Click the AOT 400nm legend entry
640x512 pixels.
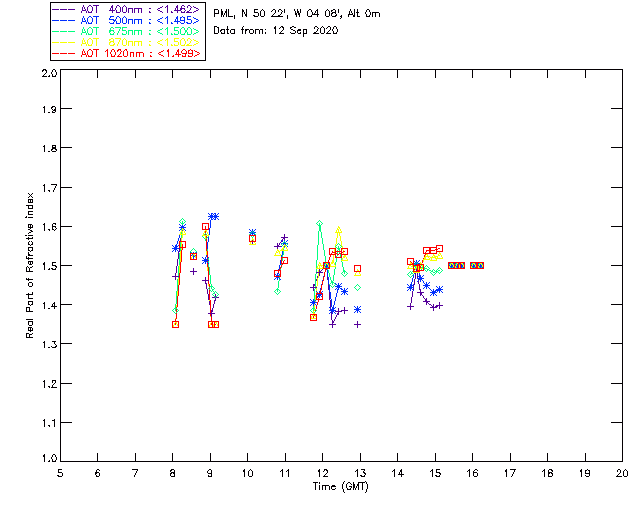[x=126, y=9]
